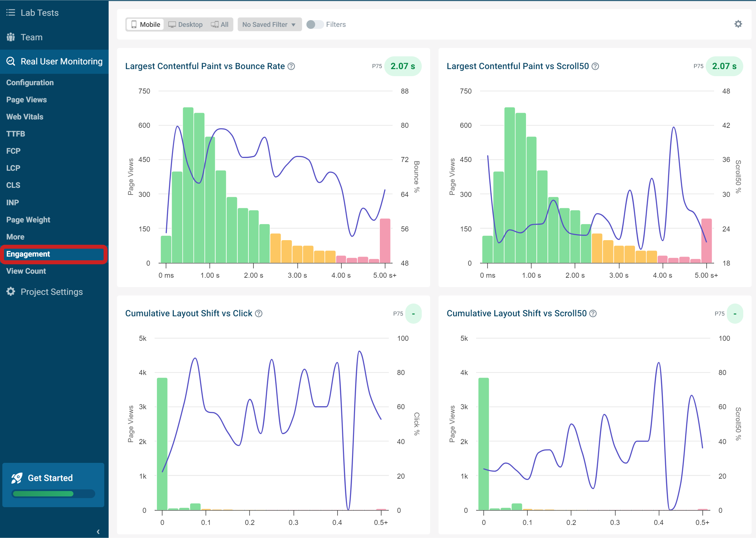
Task: Click the Get Started progress bar
Action: point(53,494)
